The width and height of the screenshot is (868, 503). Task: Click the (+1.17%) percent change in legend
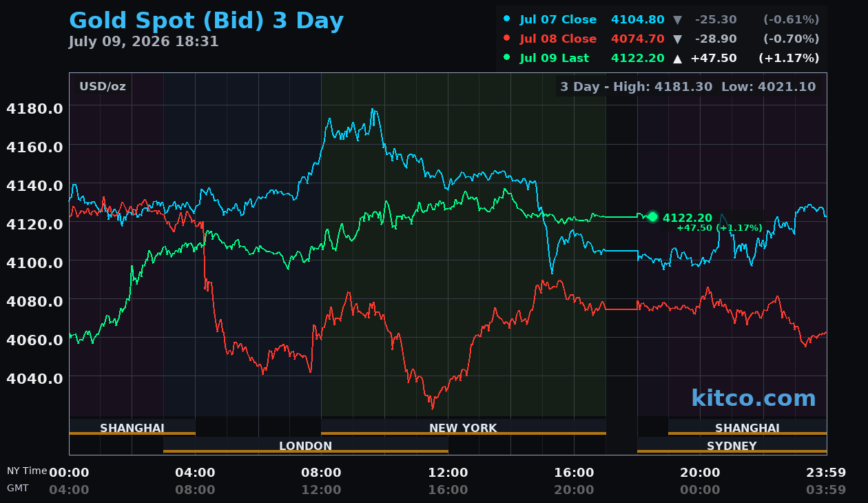click(x=789, y=59)
